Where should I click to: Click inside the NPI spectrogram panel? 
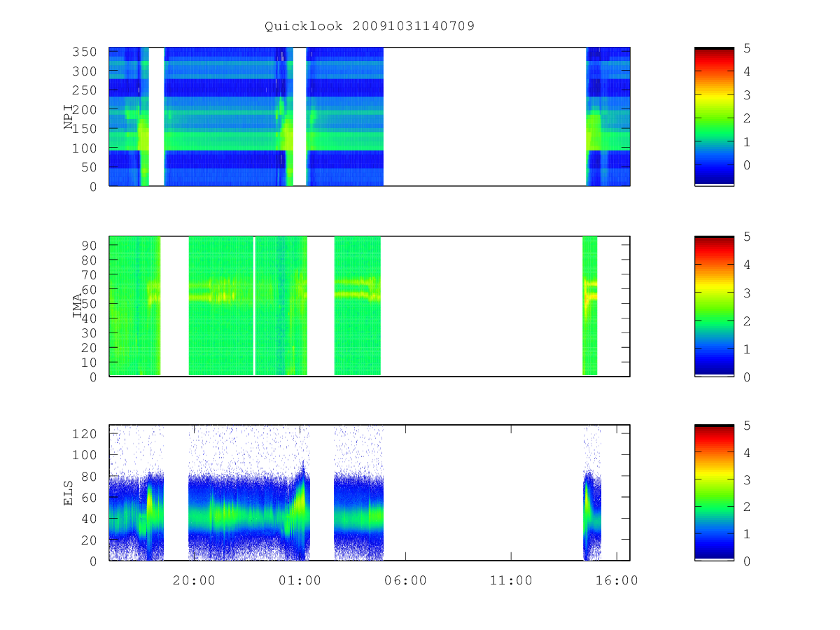(x=370, y=116)
